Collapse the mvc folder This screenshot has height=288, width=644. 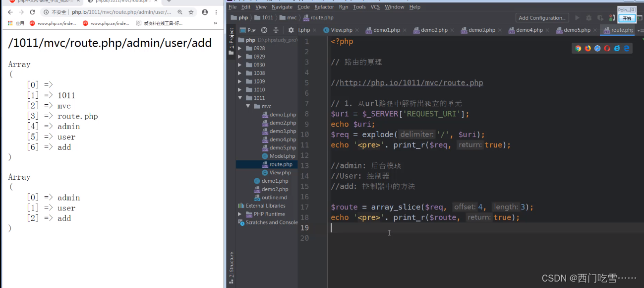tap(247, 106)
